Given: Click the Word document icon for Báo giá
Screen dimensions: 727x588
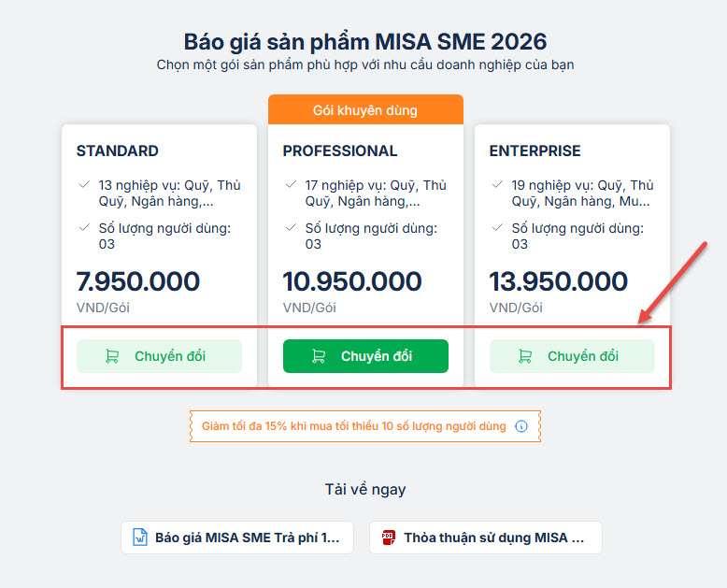Looking at the screenshot, I should pos(140,538).
